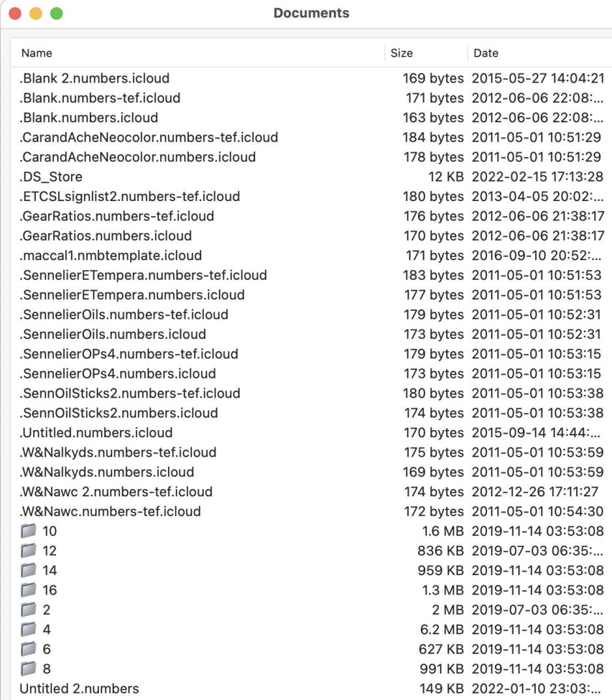Click the green zoom window button
The width and height of the screenshot is (612, 700).
point(57,14)
